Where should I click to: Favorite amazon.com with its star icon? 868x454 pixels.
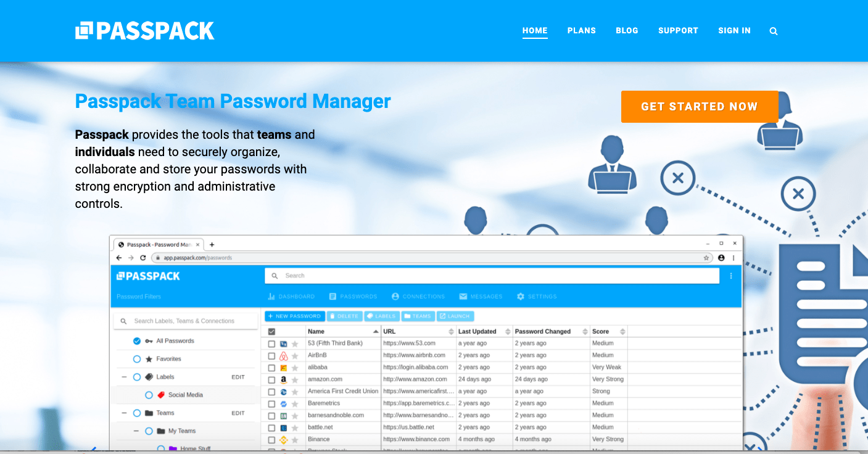point(295,380)
